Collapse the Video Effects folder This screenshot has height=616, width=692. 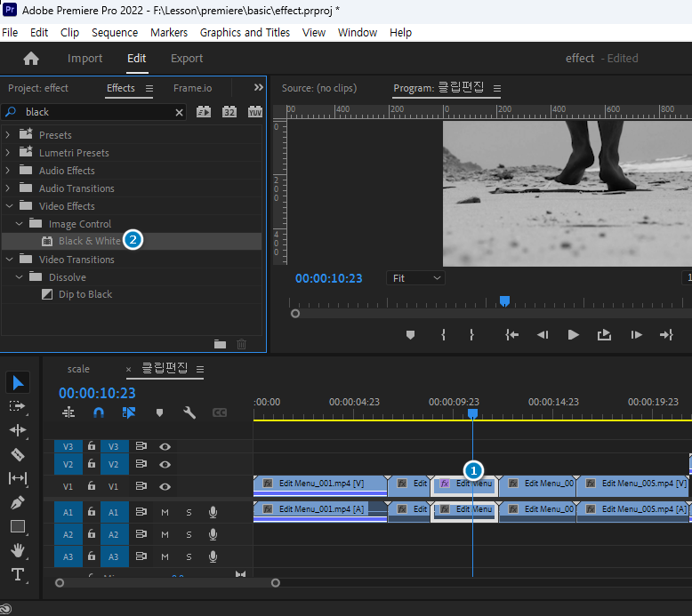click(x=8, y=206)
